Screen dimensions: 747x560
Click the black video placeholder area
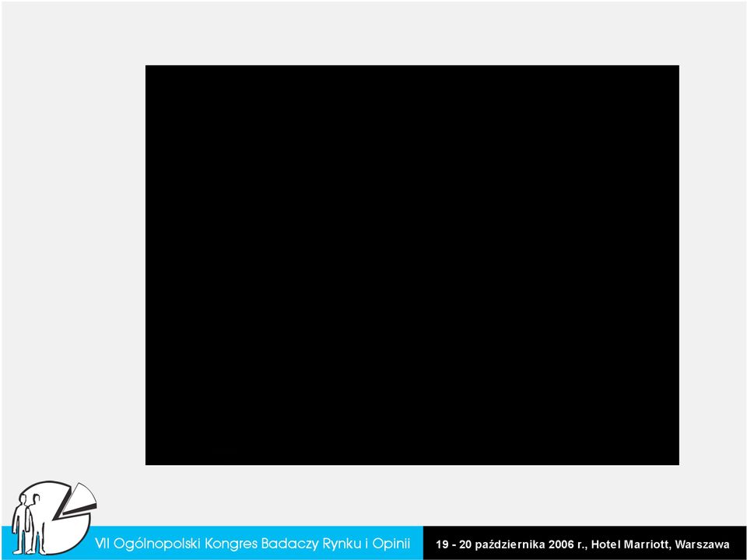click(412, 265)
